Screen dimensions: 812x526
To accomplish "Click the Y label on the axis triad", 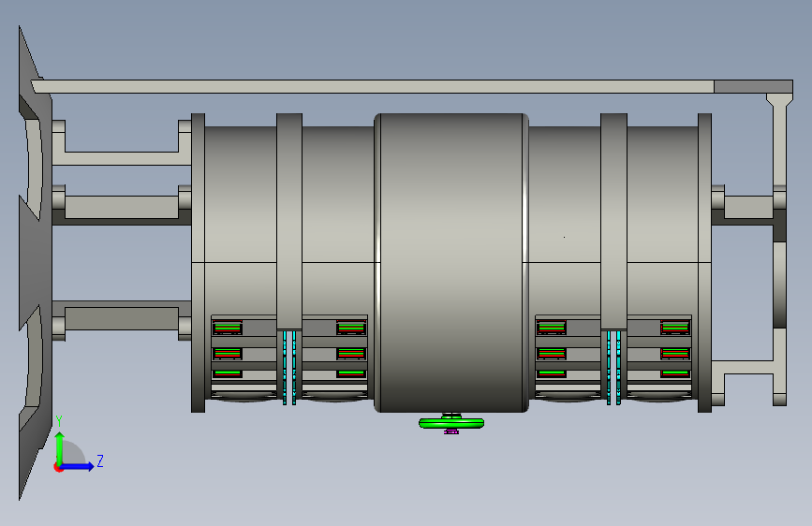I will 59,421.
